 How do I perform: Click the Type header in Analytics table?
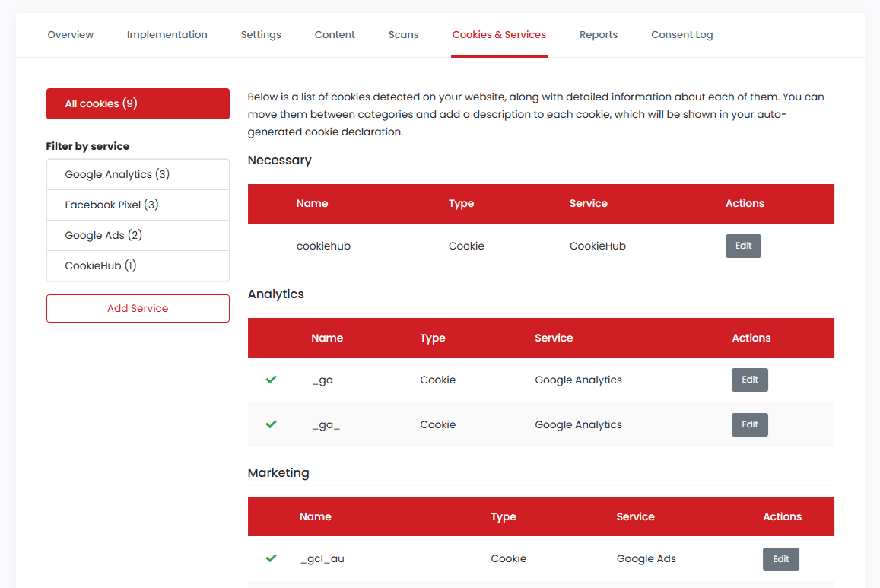coord(433,338)
